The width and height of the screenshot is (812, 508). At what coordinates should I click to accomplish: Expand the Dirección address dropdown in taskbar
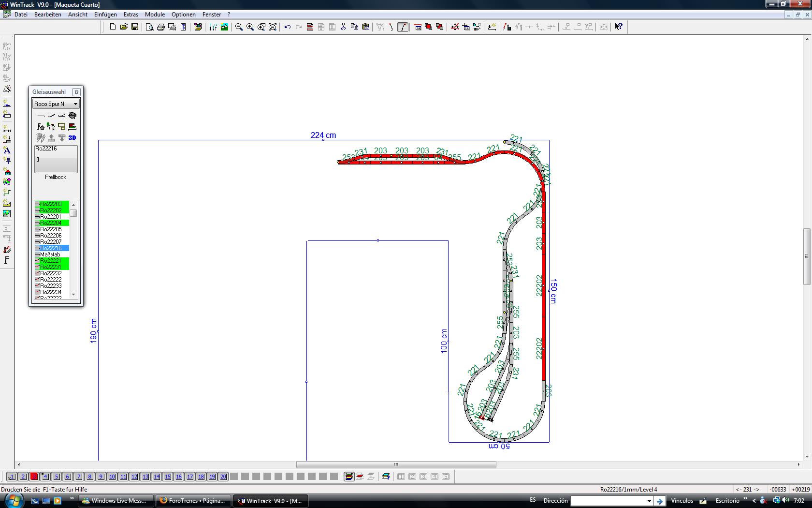649,501
